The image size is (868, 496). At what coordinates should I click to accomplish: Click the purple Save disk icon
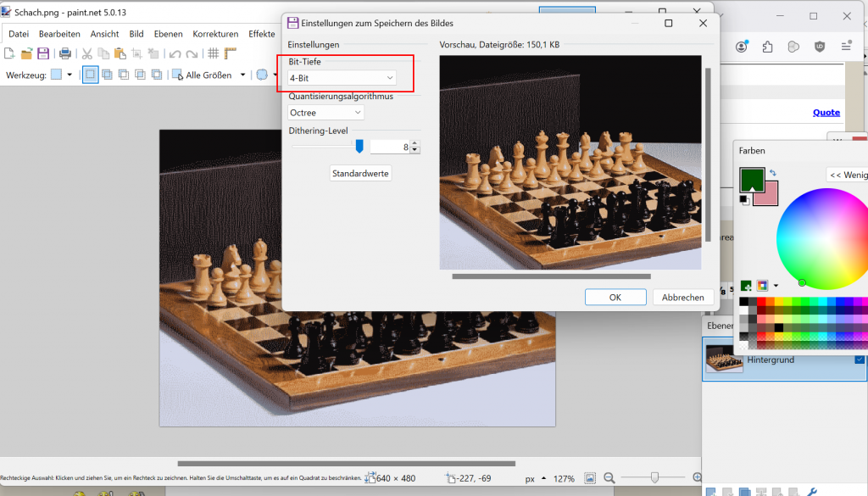coord(42,53)
